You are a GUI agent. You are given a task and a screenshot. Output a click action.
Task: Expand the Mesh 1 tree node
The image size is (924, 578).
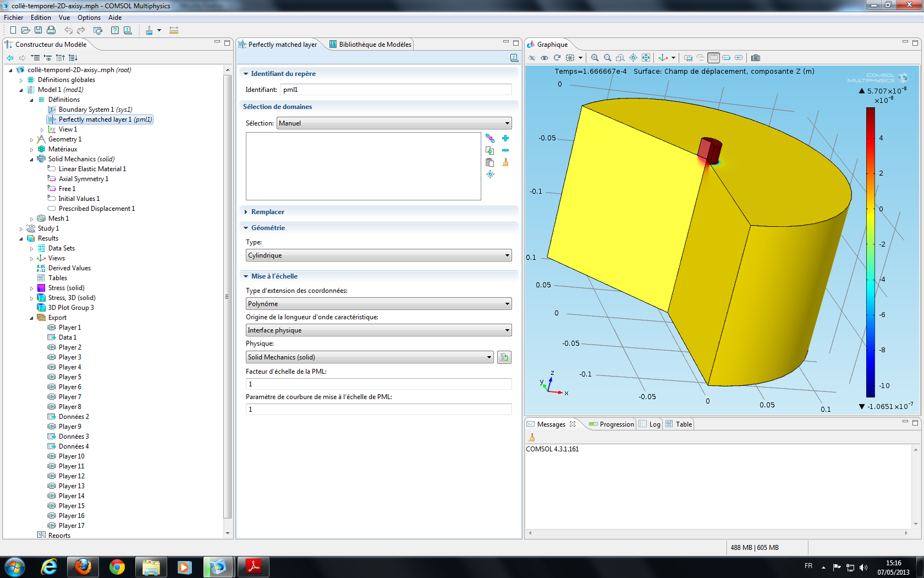tap(31, 219)
